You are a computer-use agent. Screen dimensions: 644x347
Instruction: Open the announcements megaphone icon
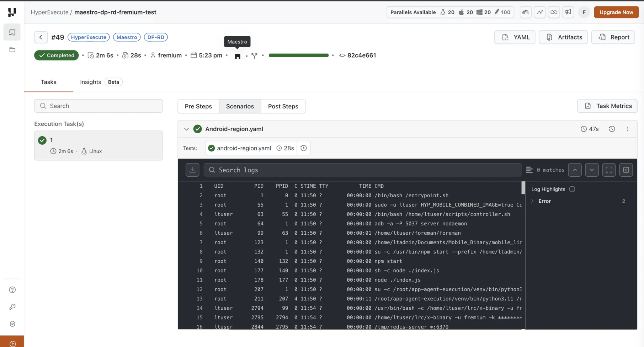[568, 12]
